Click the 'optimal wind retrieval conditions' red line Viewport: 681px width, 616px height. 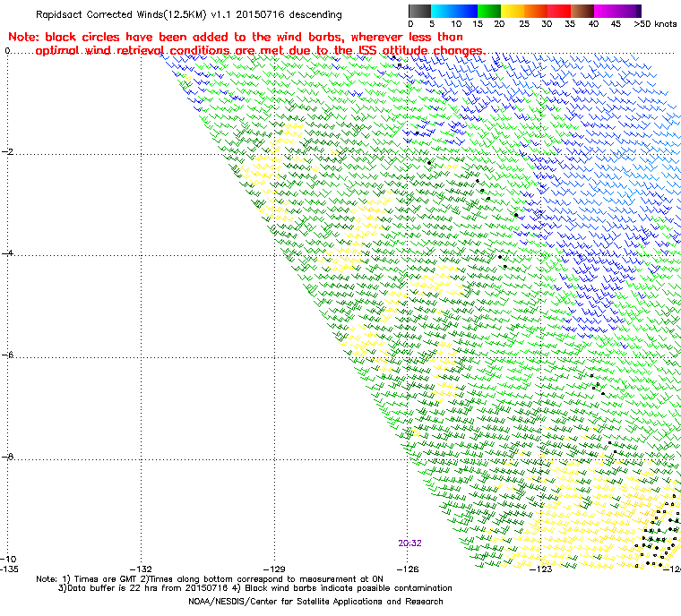click(x=260, y=51)
